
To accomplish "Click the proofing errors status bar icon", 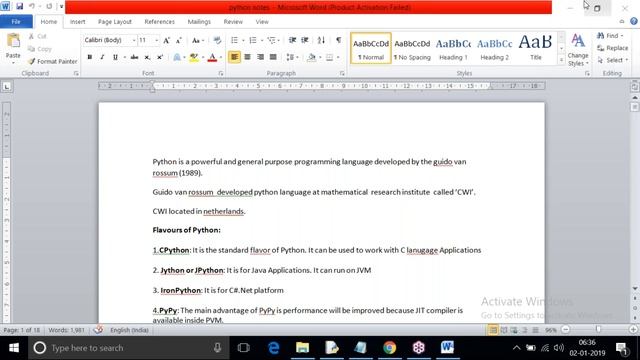I will coord(98,330).
